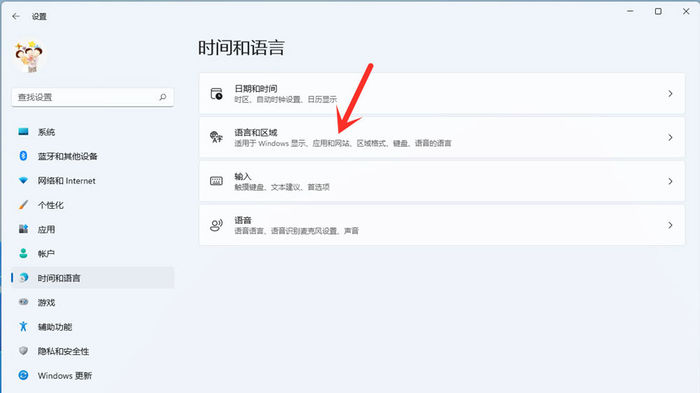Expand 语音 using its chevron

click(x=670, y=225)
